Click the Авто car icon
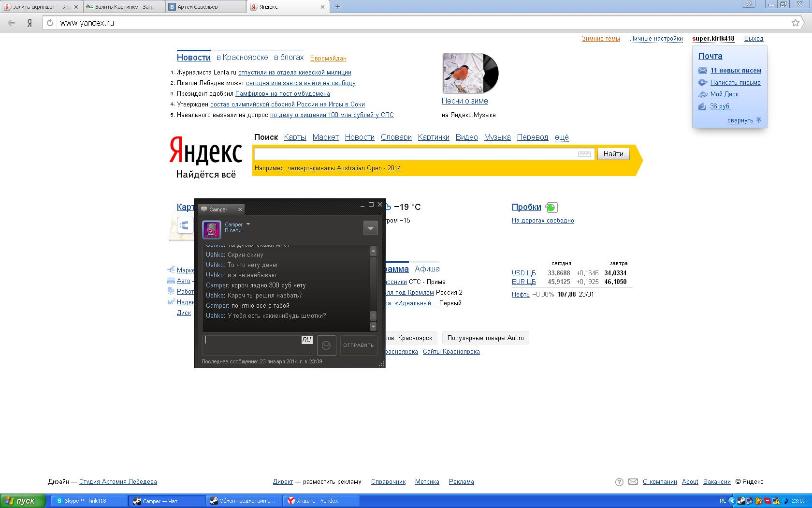The width and height of the screenshot is (812, 508). pos(171,281)
